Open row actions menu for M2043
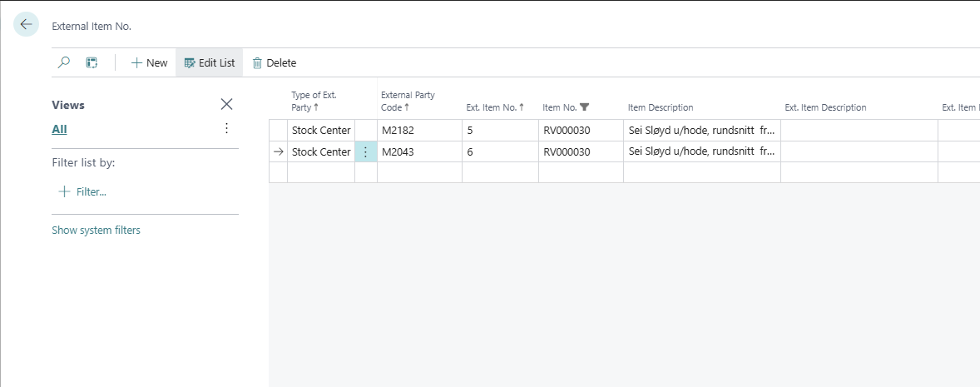Viewport: 980px width, 387px height. click(365, 152)
